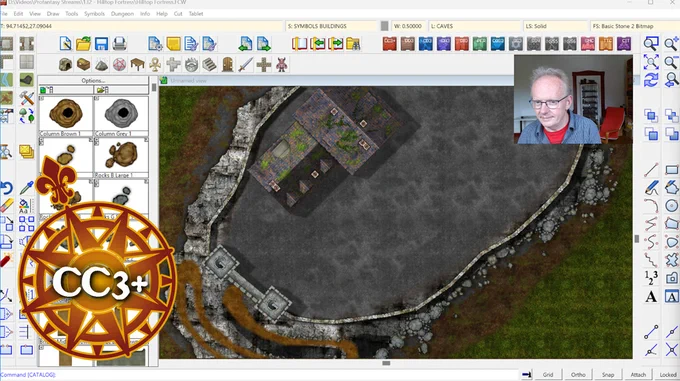Click the open book symbol catalog icon
Viewport: 680px width, 381px height.
point(299,44)
